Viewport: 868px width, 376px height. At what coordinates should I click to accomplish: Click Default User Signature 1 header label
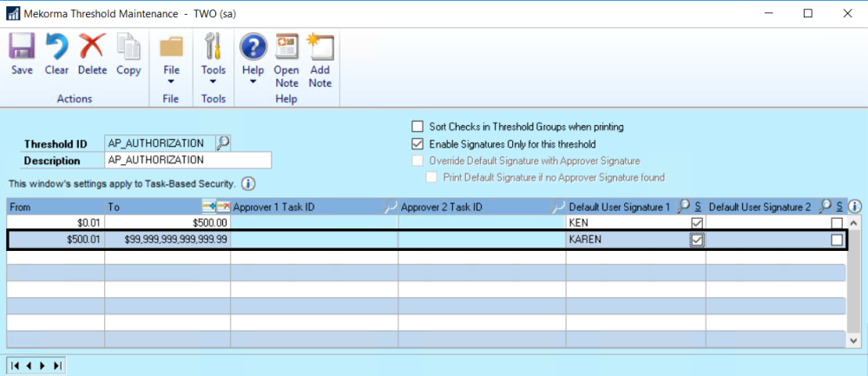coord(620,208)
